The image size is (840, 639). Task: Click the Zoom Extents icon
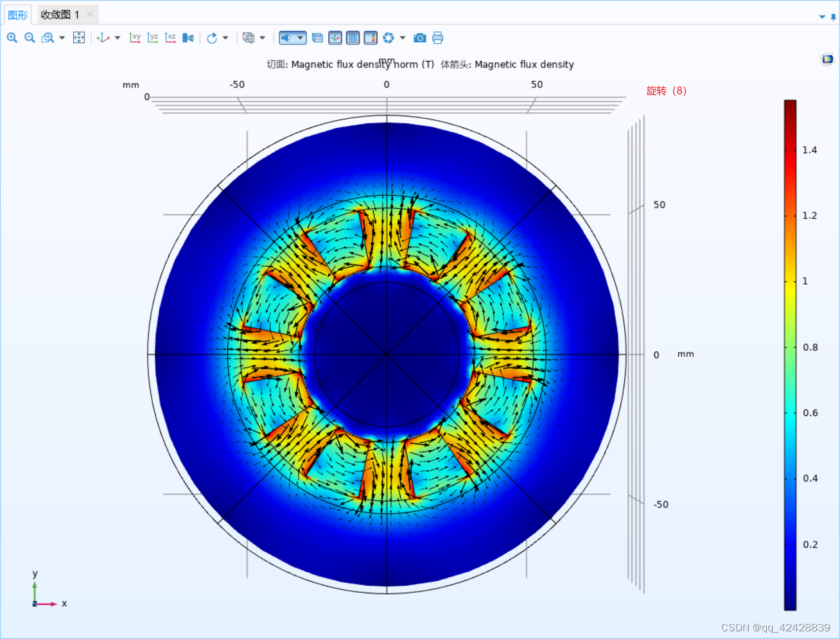point(79,38)
